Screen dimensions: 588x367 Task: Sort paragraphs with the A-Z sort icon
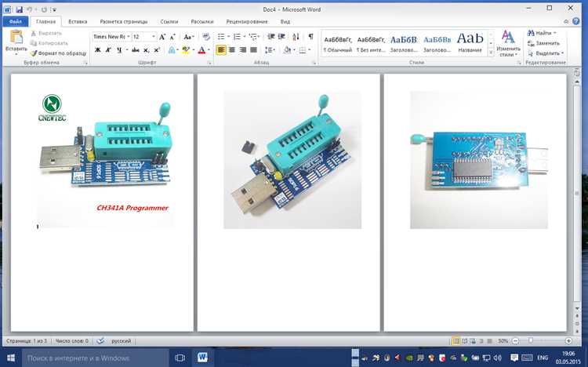(x=296, y=37)
